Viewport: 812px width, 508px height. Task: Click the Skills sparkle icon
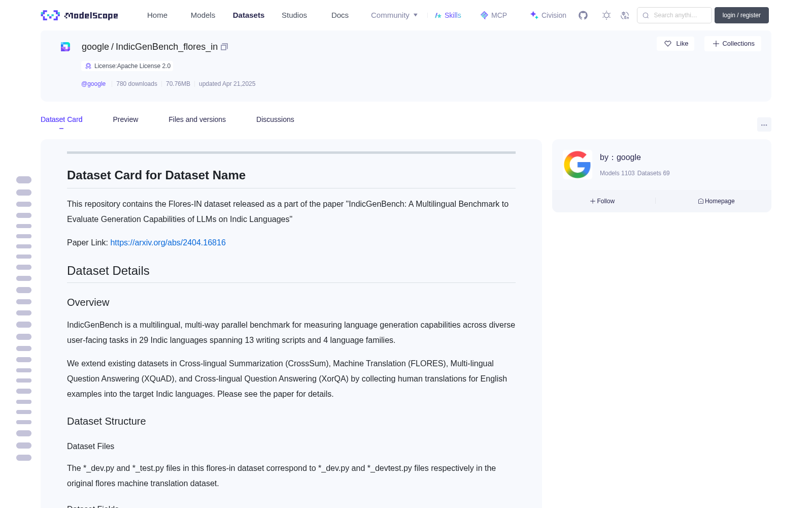[x=438, y=15]
